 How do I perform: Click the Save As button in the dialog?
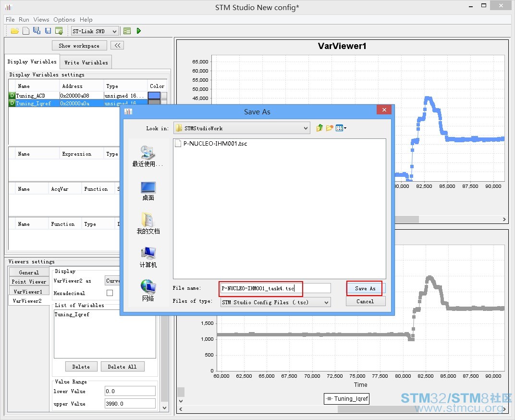tap(365, 288)
